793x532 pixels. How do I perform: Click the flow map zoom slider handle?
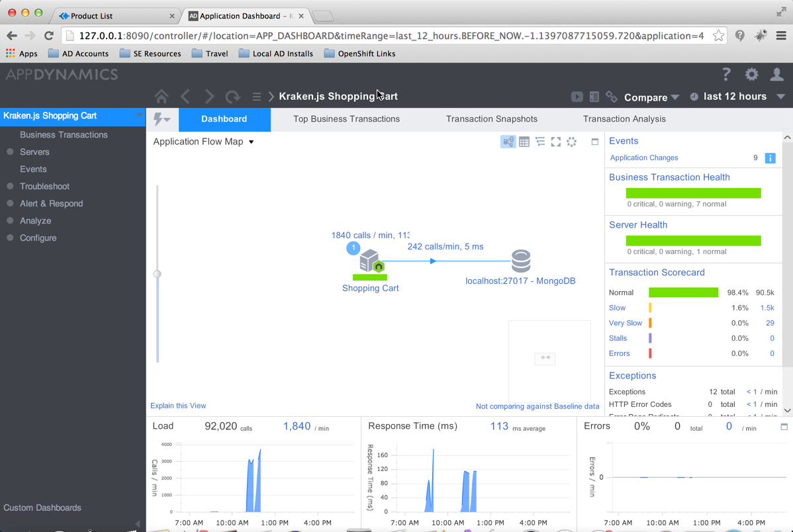coord(158,273)
